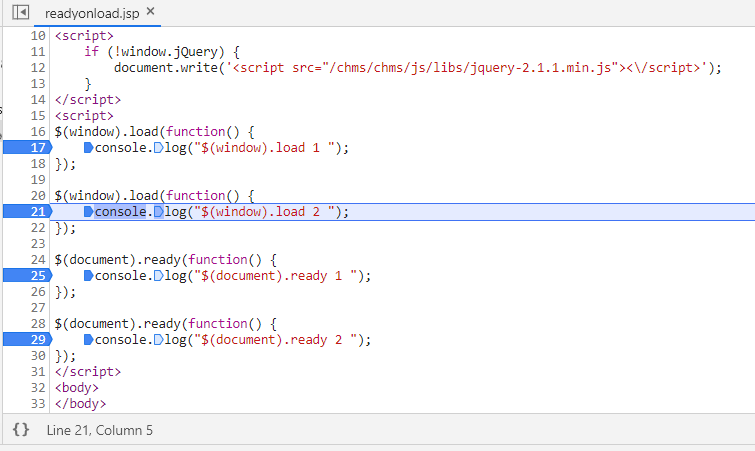Click solid inline breakpoint marker on line 25
This screenshot has width=755, height=451.
pyautogui.click(x=89, y=275)
